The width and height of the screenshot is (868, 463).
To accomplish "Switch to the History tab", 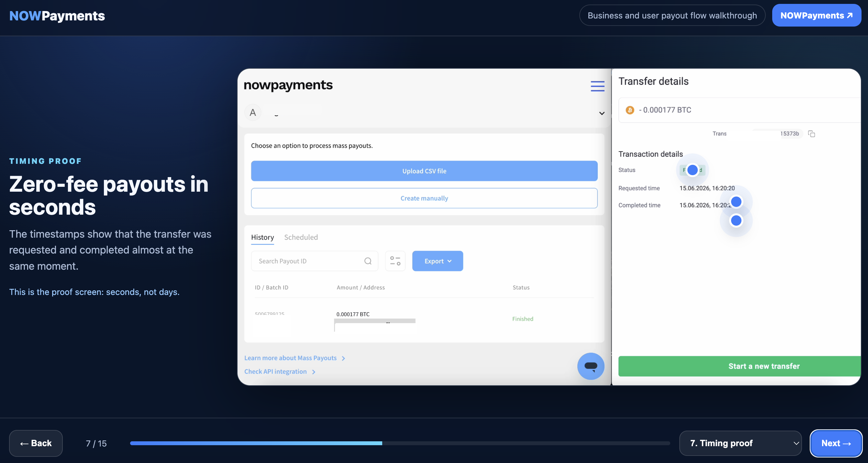I will [262, 237].
